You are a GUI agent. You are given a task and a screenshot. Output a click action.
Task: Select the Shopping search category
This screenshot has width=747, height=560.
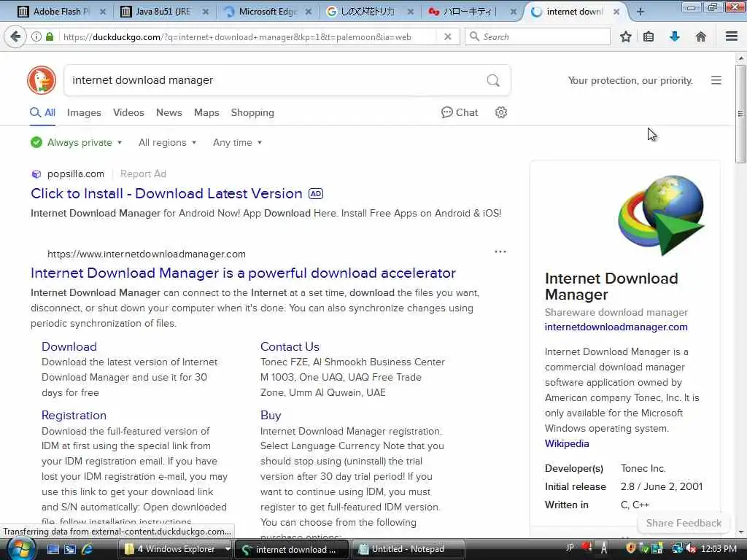click(x=252, y=112)
